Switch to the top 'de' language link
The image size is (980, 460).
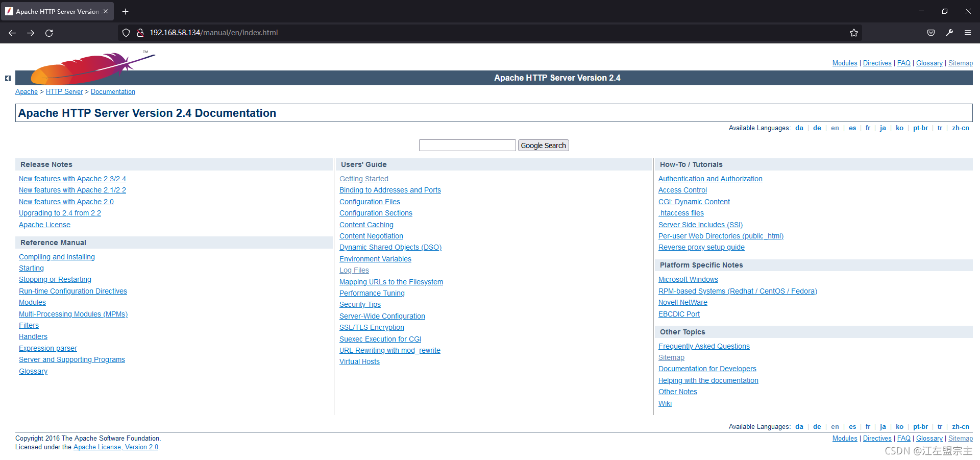click(x=817, y=128)
